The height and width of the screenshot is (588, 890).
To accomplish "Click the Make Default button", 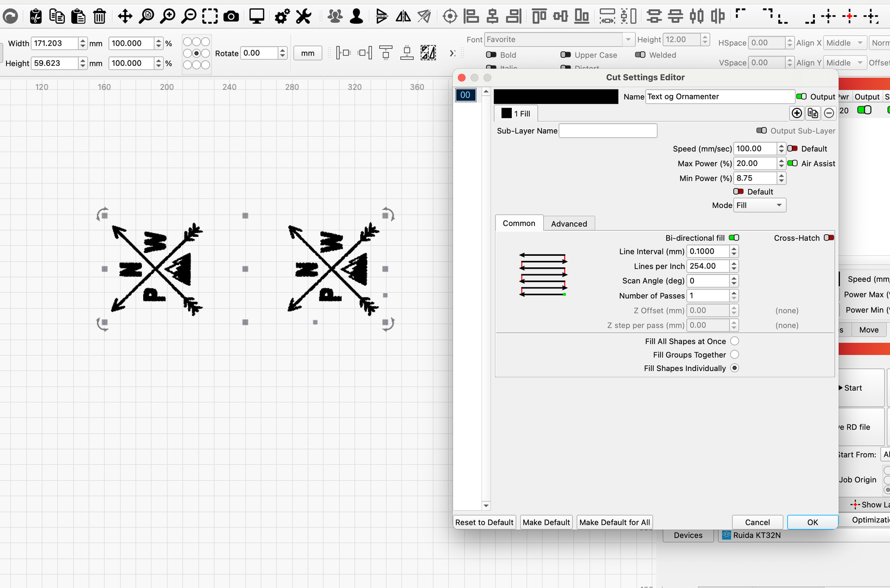I will [546, 522].
